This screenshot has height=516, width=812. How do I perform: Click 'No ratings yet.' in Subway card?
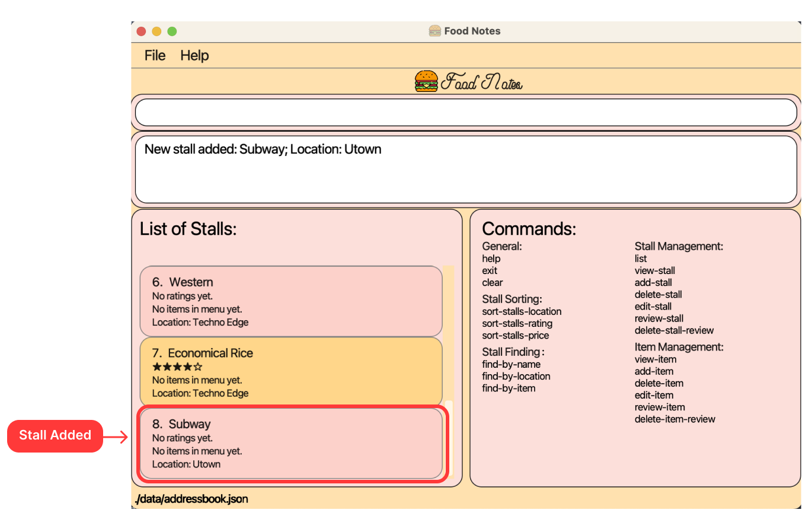[182, 438]
